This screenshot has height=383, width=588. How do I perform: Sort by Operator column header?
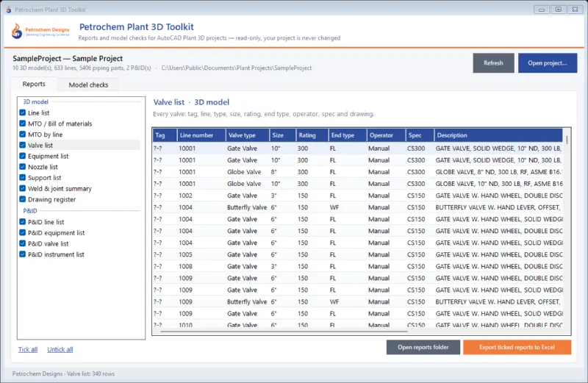pyautogui.click(x=387, y=135)
